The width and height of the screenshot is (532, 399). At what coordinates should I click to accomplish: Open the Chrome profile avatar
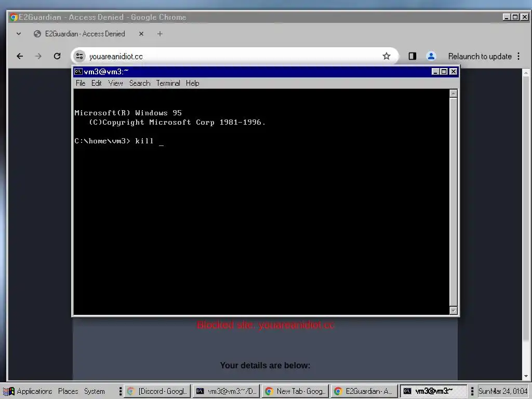point(431,56)
